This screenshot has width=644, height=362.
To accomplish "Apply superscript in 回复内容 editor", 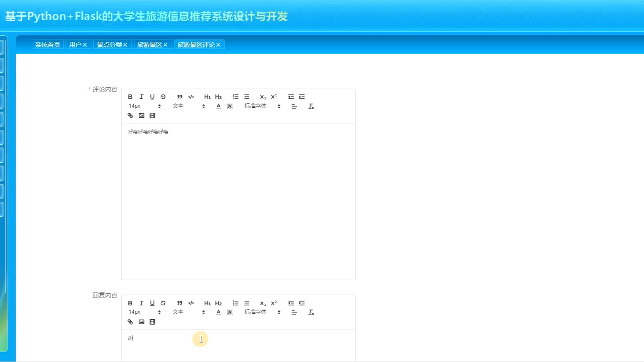I will pyautogui.click(x=274, y=303).
